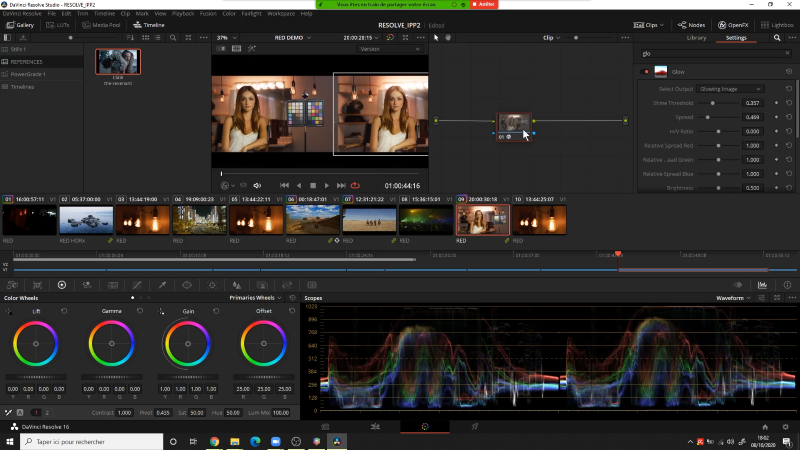Stop sharing with the red Arrêter button
The width and height of the screenshot is (800, 450).
click(x=483, y=4)
